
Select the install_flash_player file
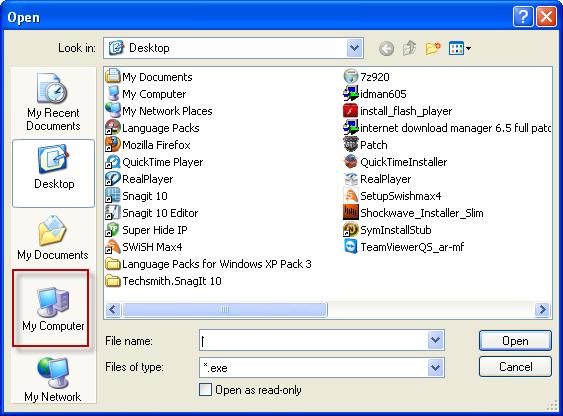398,111
